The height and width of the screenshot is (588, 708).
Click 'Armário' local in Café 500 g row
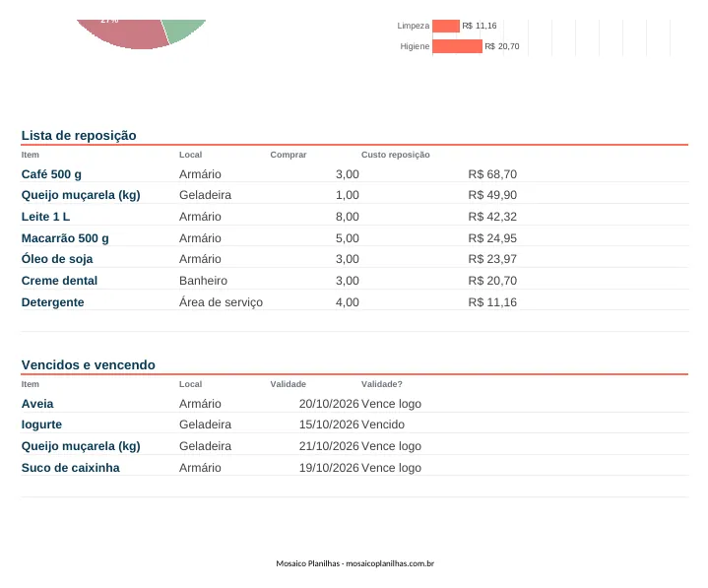(x=200, y=174)
